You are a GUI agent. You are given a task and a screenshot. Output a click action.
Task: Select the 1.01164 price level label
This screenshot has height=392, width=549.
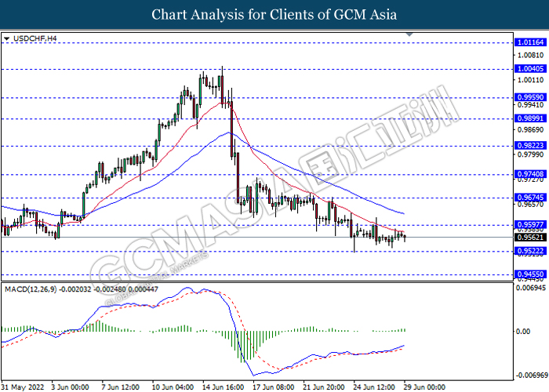pos(530,42)
